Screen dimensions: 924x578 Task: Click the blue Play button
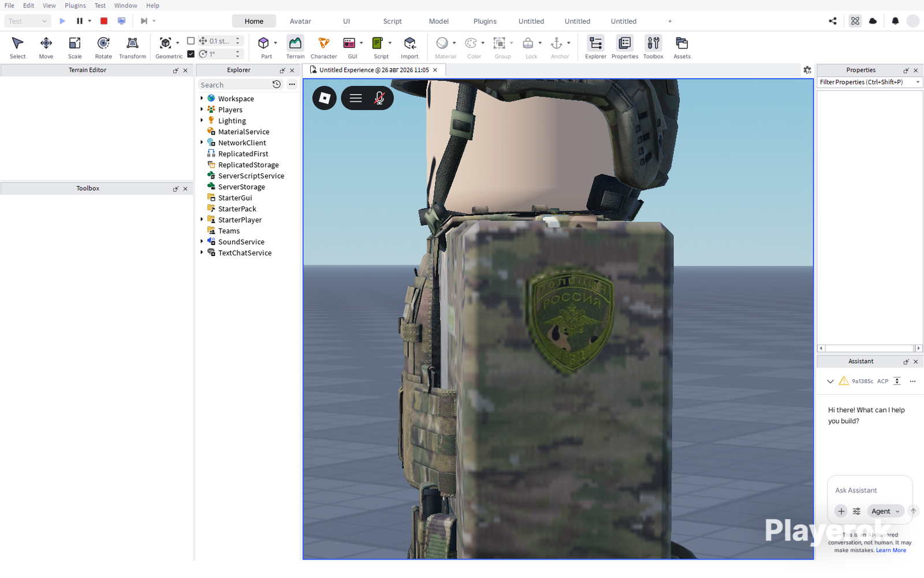62,21
